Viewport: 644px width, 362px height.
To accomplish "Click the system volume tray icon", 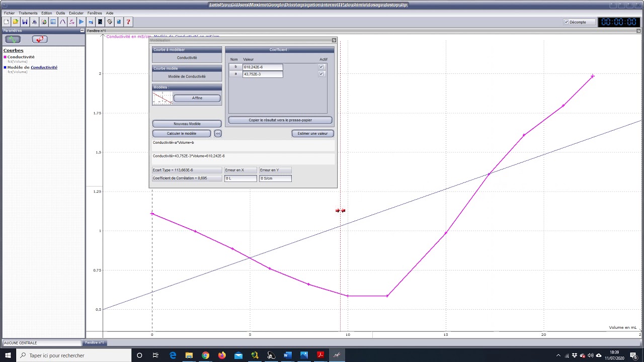I will coord(591,355).
